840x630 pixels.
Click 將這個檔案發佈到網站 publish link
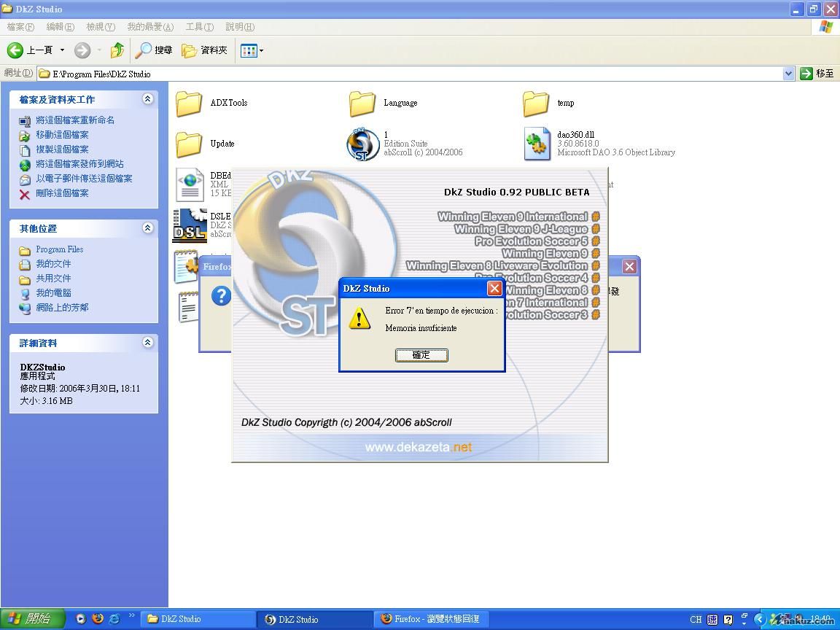pyautogui.click(x=79, y=164)
